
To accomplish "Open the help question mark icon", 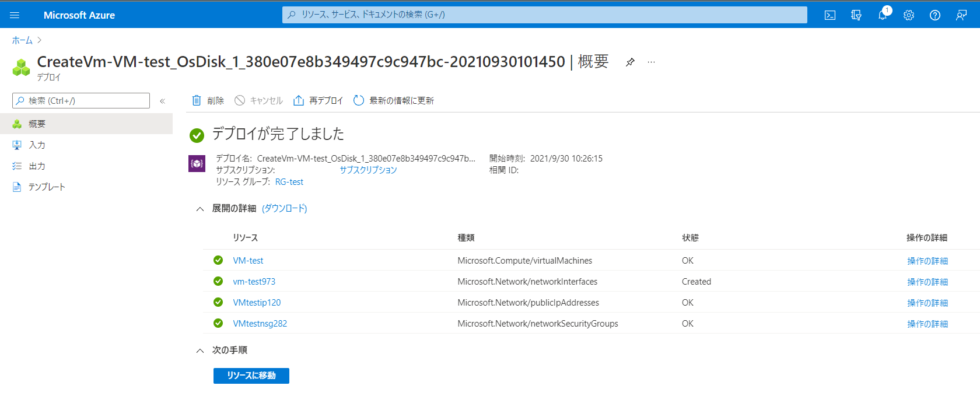I will 935,15.
